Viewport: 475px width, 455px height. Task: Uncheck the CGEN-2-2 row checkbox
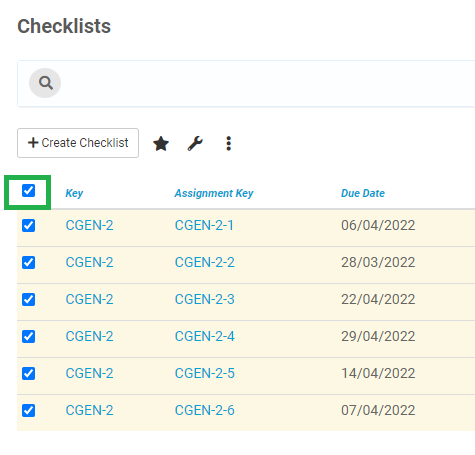click(28, 263)
